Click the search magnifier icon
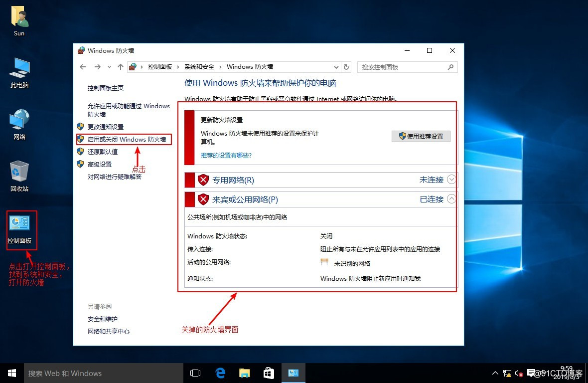The image size is (588, 383). point(450,67)
